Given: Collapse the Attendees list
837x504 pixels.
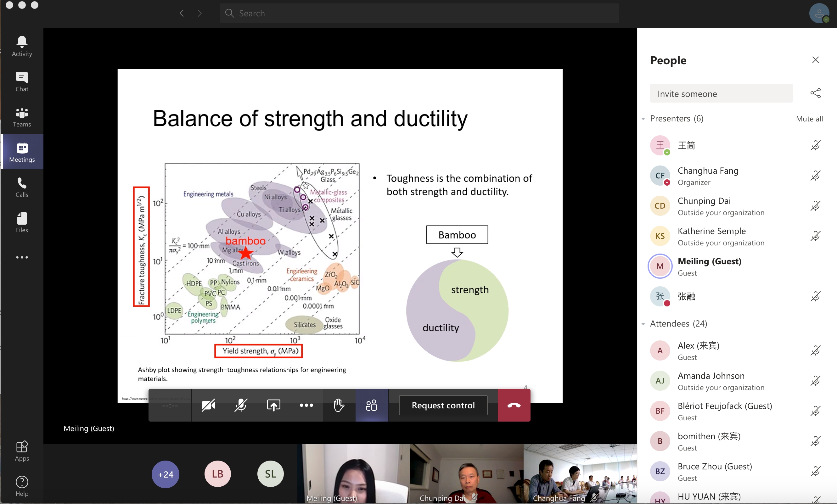Looking at the screenshot, I should coord(643,324).
